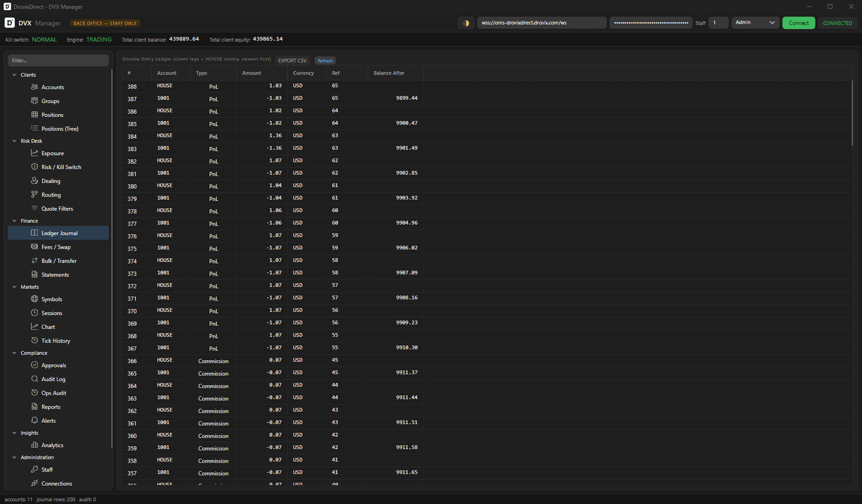Click the Statements document icon
Image resolution: width=862 pixels, height=504 pixels.
34,275
